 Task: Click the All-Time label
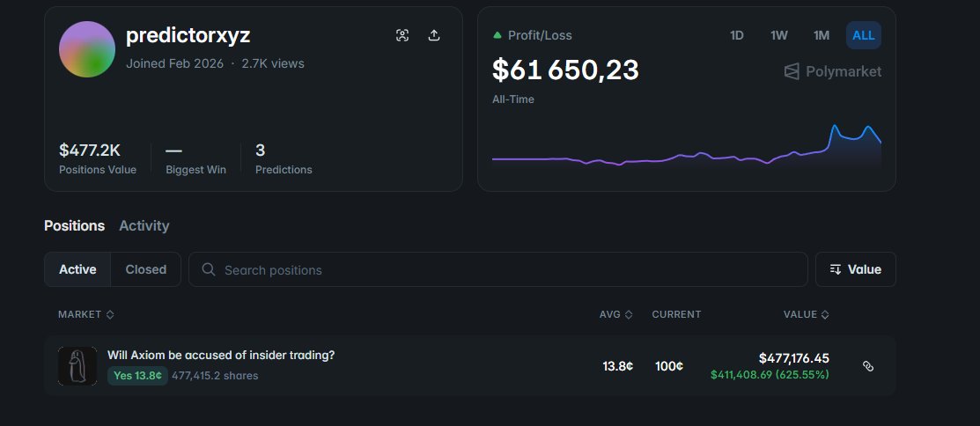pyautogui.click(x=513, y=99)
